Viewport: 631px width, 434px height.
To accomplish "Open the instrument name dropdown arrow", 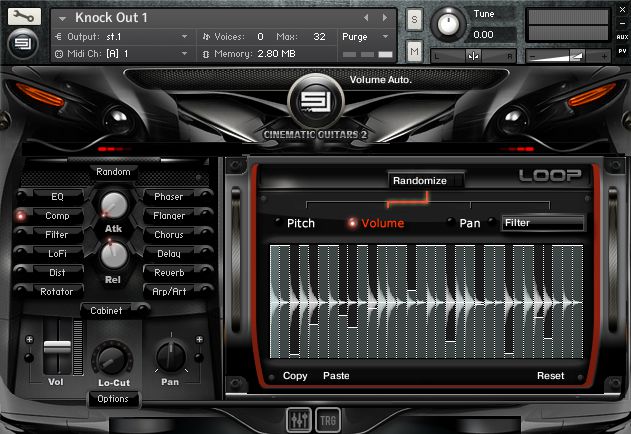I will (x=62, y=19).
